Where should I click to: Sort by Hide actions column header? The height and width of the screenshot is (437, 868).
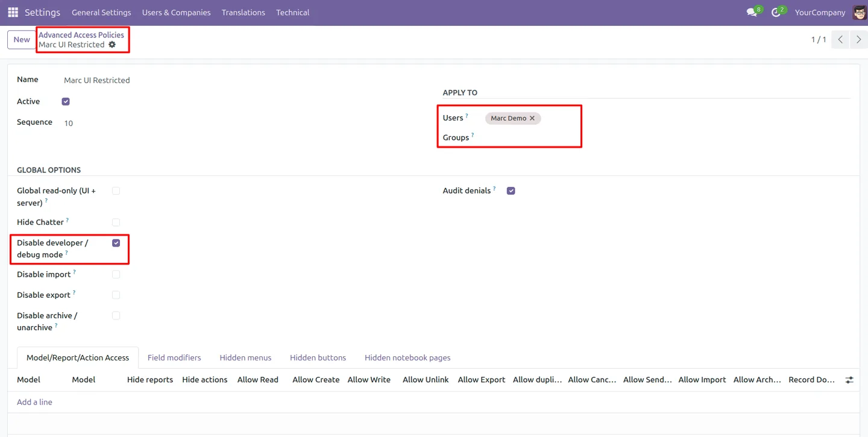(x=205, y=380)
